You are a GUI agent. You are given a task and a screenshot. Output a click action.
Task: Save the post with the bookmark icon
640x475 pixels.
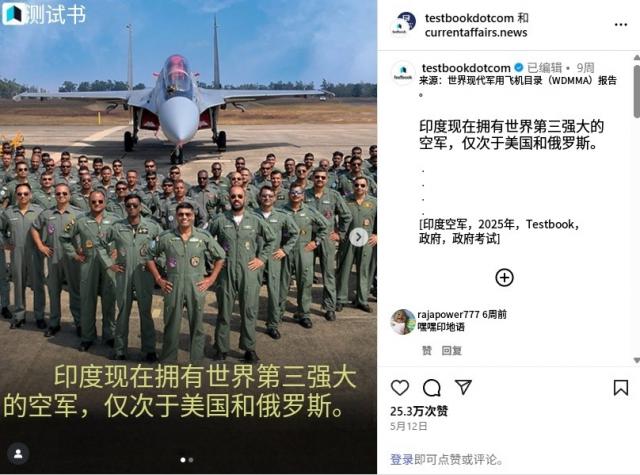621,388
